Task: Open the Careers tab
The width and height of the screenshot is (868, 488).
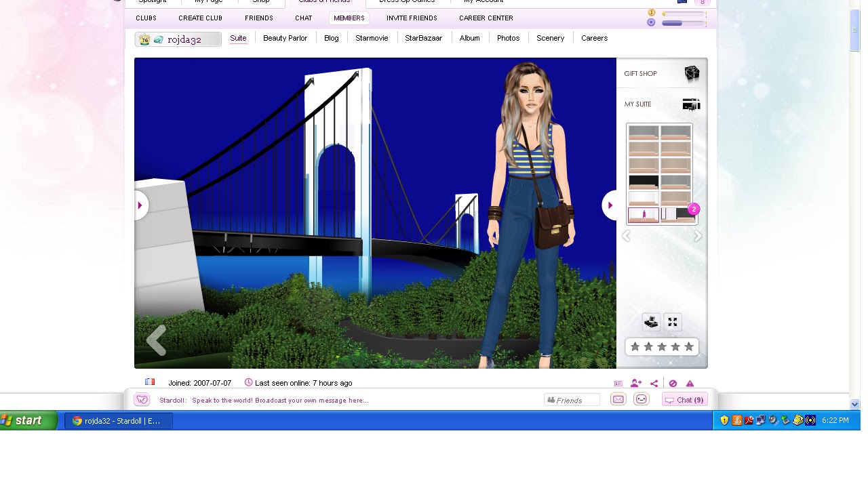Action: pos(594,38)
